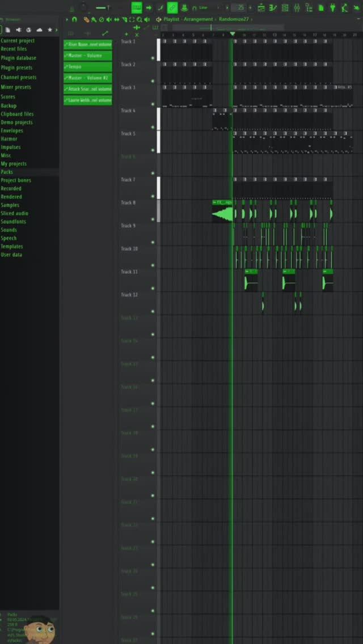Image resolution: width=363 pixels, height=644 pixels.
Task: Select the Delete tool in playlist toolbar
Action: [x=101, y=19]
